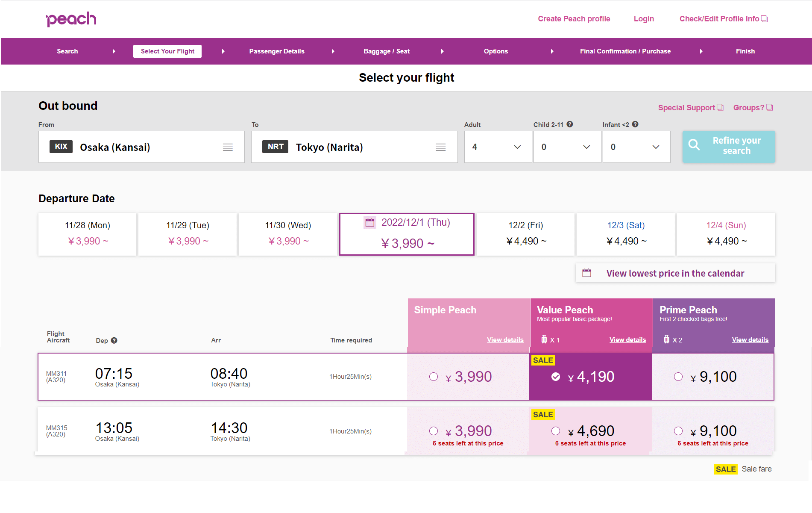Viewport: 812px width, 513px height.
Task: Click the Finish step
Action: point(745,51)
